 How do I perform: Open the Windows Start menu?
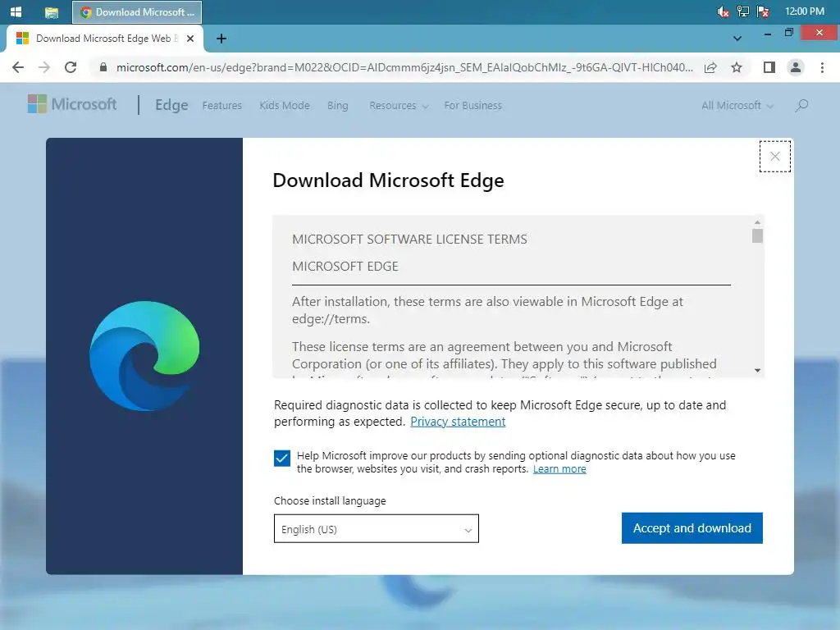point(16,11)
